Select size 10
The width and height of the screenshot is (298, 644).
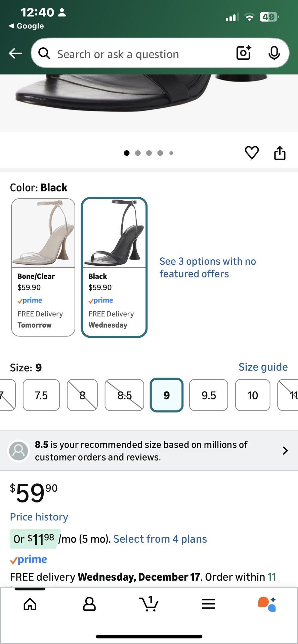coord(253,395)
